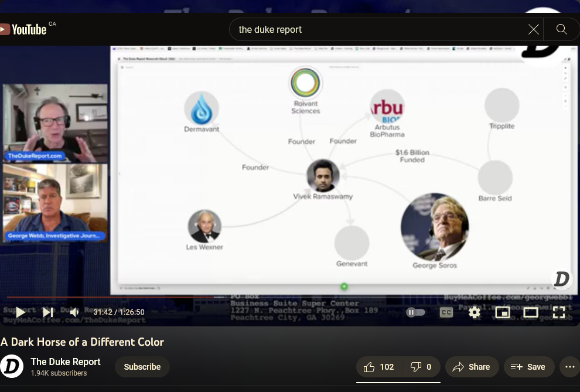
Task: Open The Duke Report channel avatar
Action: tap(12, 366)
